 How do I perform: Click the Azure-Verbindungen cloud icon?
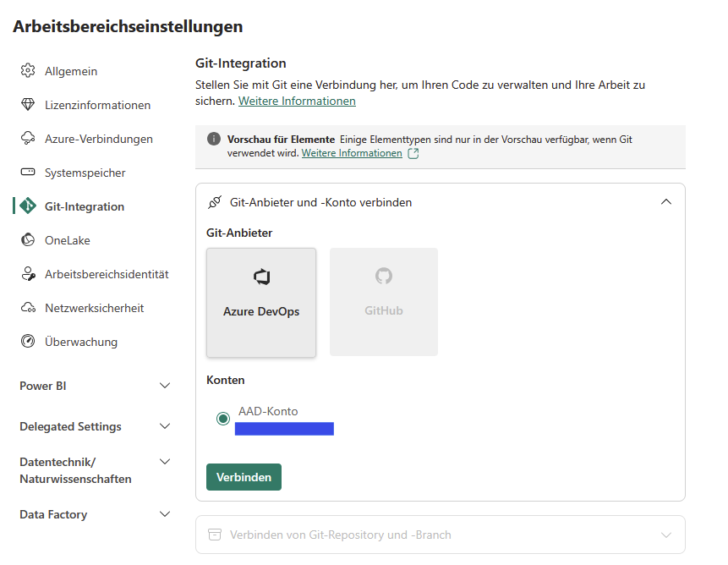[28, 139]
